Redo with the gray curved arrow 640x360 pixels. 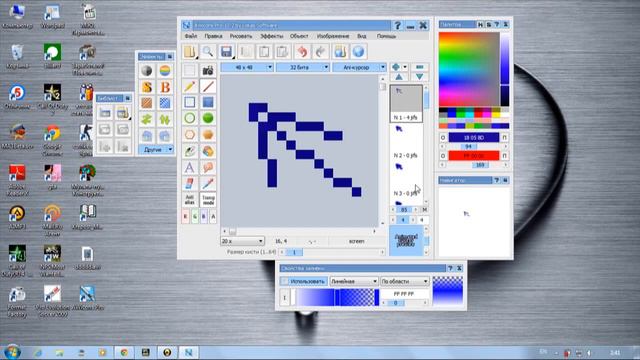pos(321,51)
